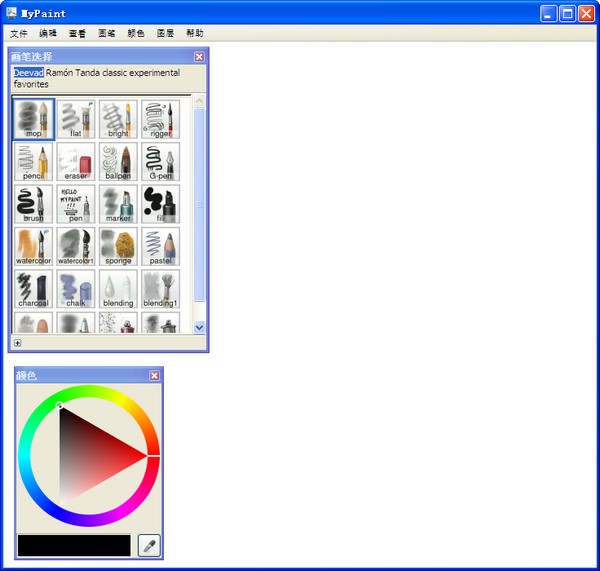Select the charcoal brush
The width and height of the screenshot is (600, 571).
[34, 288]
